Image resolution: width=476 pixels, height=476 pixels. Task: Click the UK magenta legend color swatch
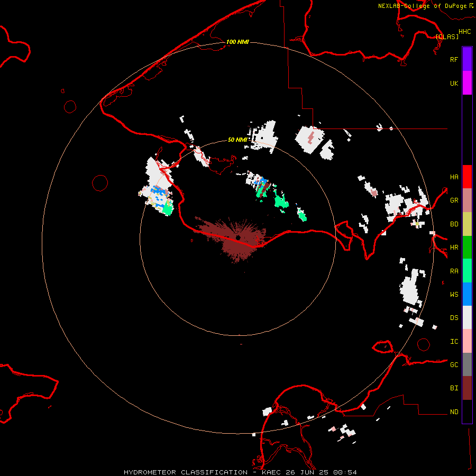(x=467, y=83)
